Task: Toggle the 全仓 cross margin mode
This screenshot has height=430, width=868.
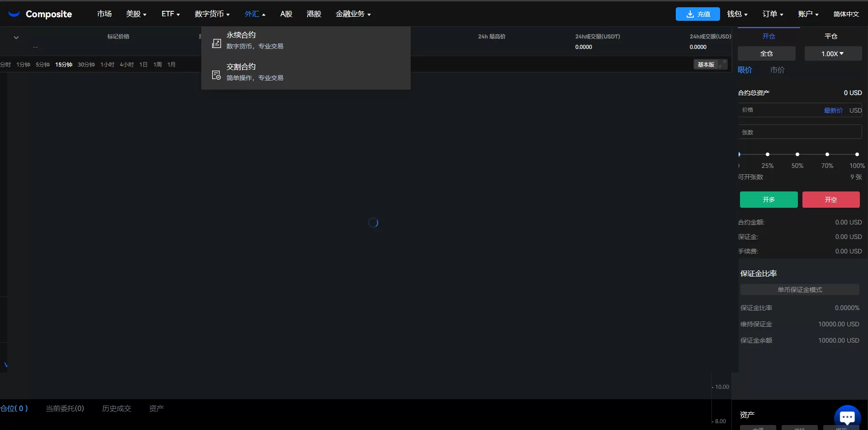Action: pyautogui.click(x=766, y=53)
